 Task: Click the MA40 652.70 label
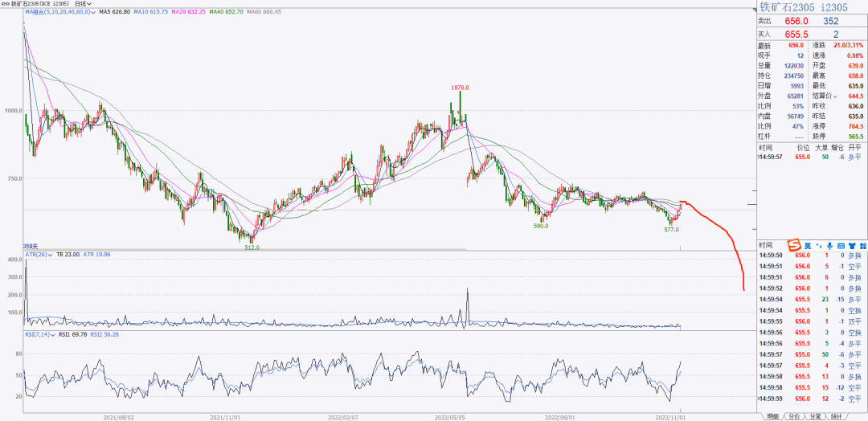226,11
